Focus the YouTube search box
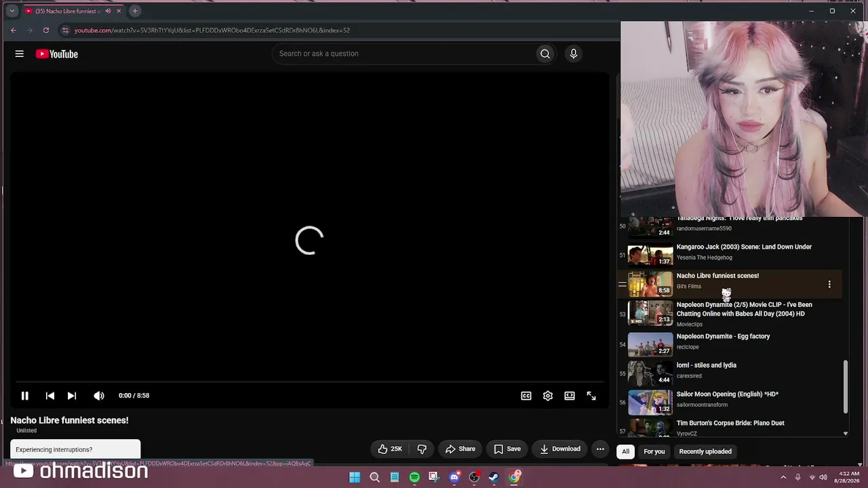Image resolution: width=868 pixels, height=488 pixels. (x=403, y=54)
